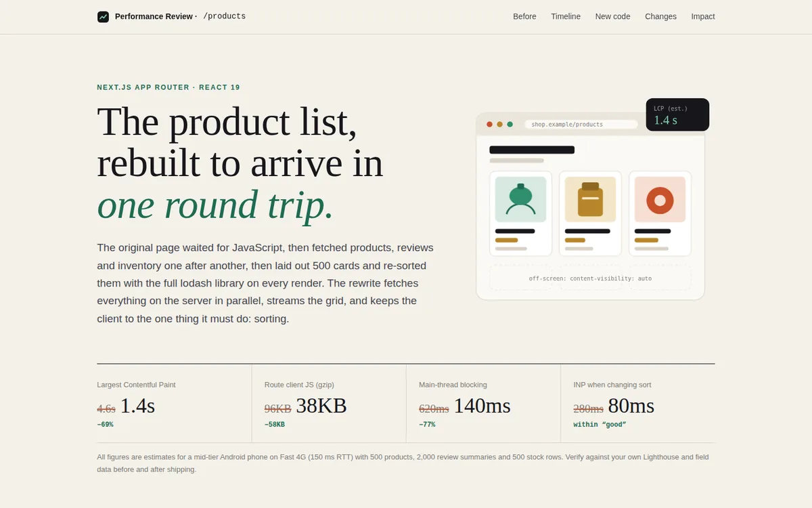Click the struck-through 620ms value
The height and width of the screenshot is (508, 812).
(434, 408)
